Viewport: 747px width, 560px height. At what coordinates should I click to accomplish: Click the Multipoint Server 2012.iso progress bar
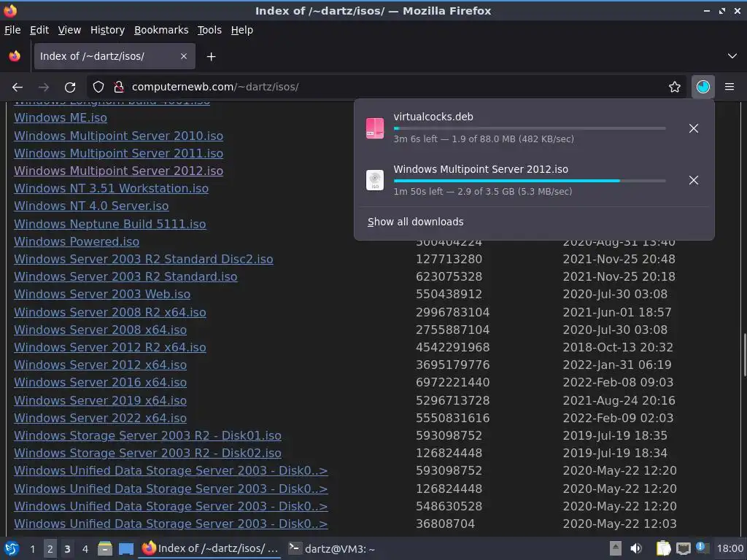coord(530,181)
